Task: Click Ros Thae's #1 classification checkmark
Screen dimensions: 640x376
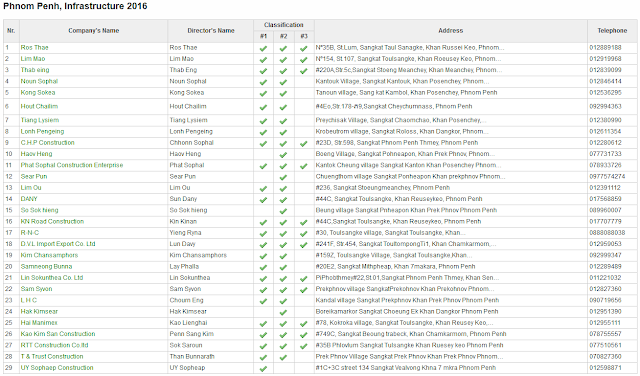Action: (x=264, y=48)
